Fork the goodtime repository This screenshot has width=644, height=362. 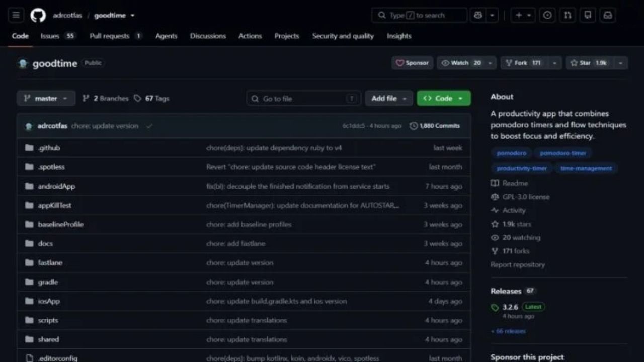click(523, 63)
